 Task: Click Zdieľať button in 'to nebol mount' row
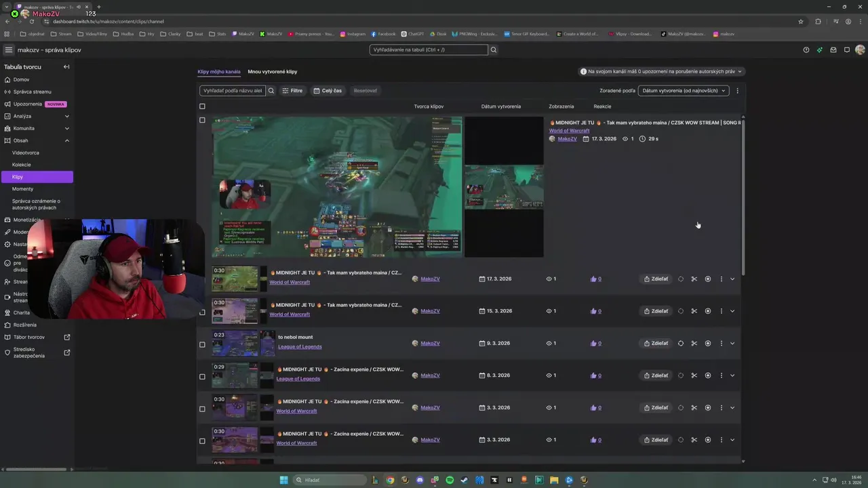656,343
